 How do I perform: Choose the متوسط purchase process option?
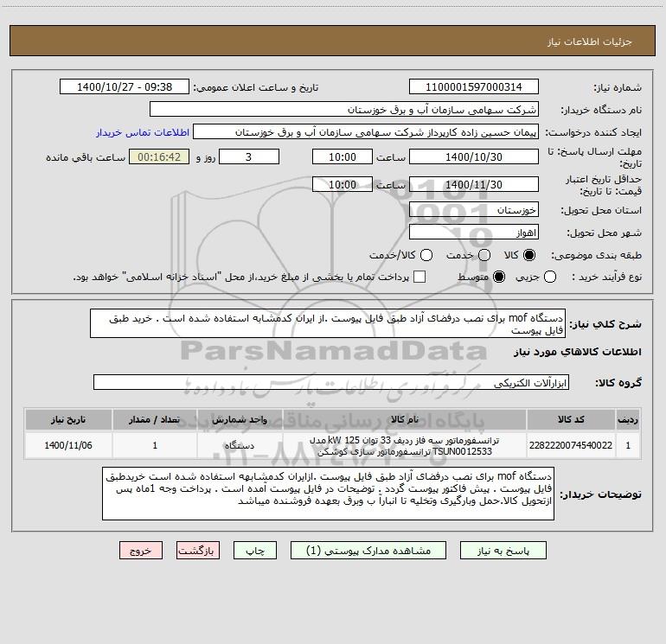tap(499, 277)
